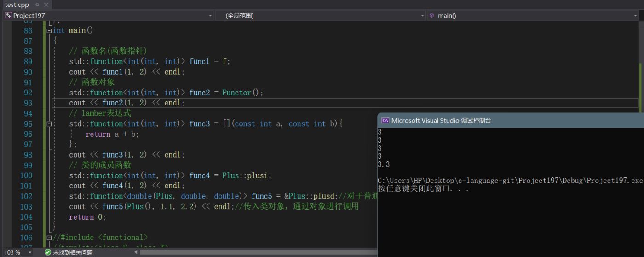This screenshot has width=644, height=257.
Task: Open the 全局范围 scope dropdown
Action: pos(423,16)
